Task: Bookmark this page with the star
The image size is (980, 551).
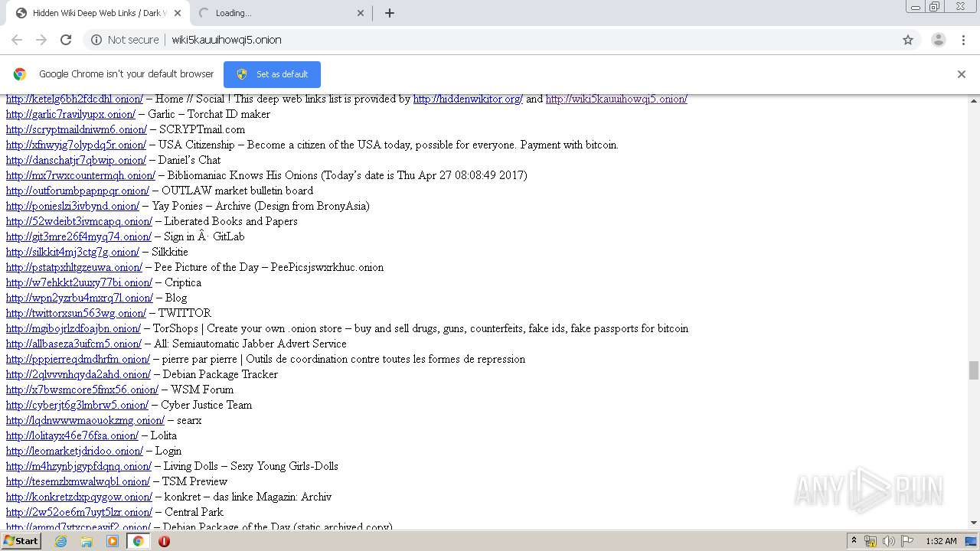Action: pyautogui.click(x=908, y=40)
